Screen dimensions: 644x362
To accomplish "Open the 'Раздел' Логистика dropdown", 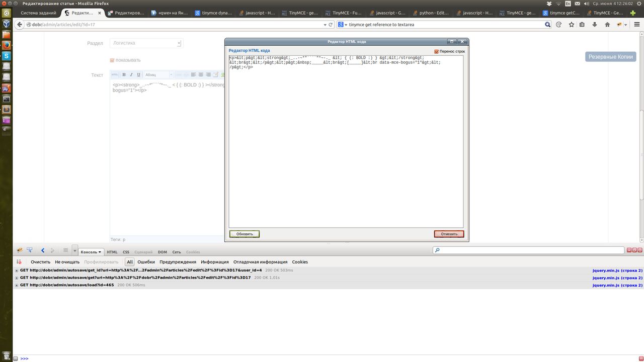I will (x=146, y=43).
